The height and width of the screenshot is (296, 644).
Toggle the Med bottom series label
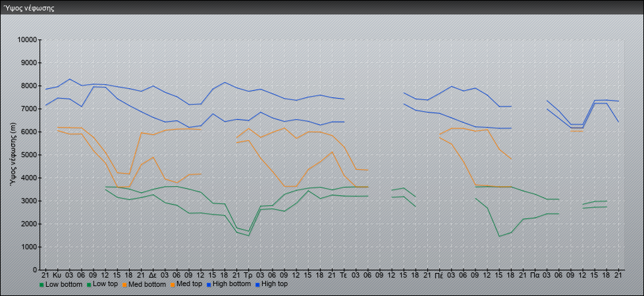tap(148, 284)
